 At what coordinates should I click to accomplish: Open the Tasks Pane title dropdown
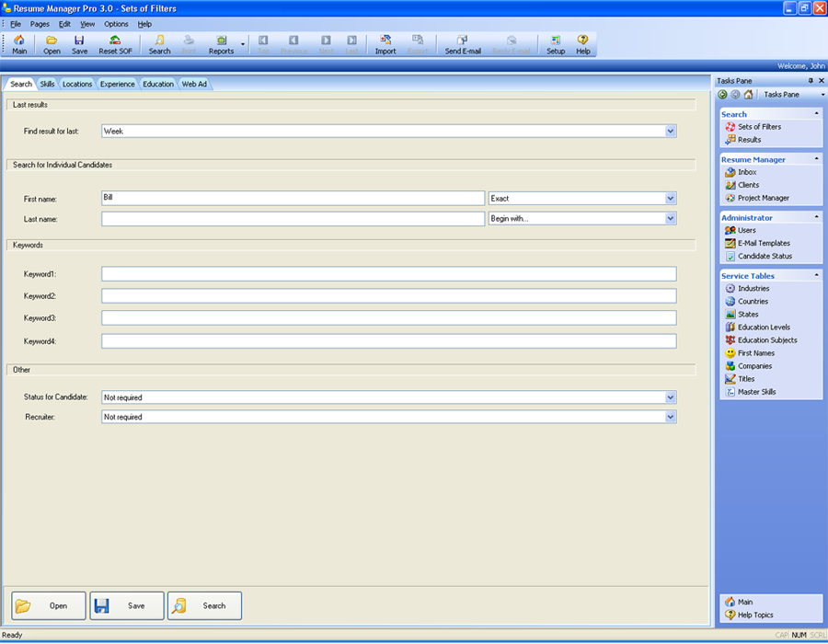pos(822,95)
